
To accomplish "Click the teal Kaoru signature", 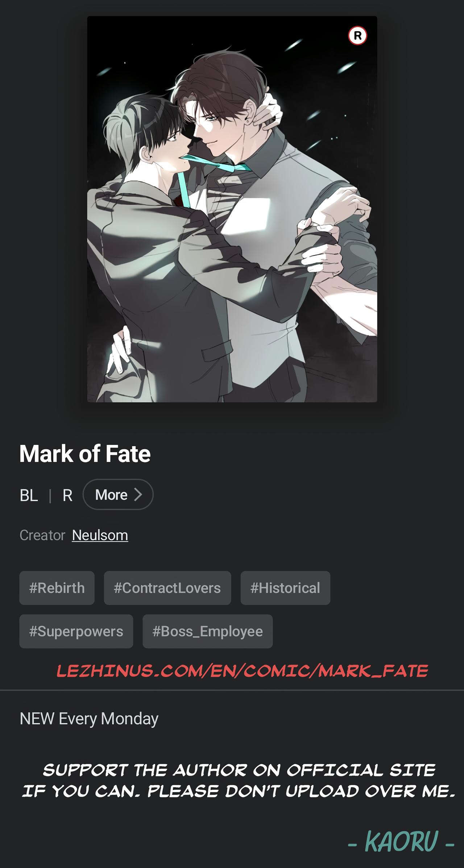I will click(401, 841).
